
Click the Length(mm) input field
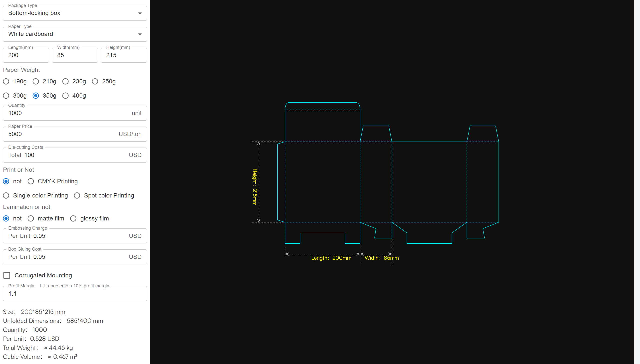pyautogui.click(x=26, y=55)
